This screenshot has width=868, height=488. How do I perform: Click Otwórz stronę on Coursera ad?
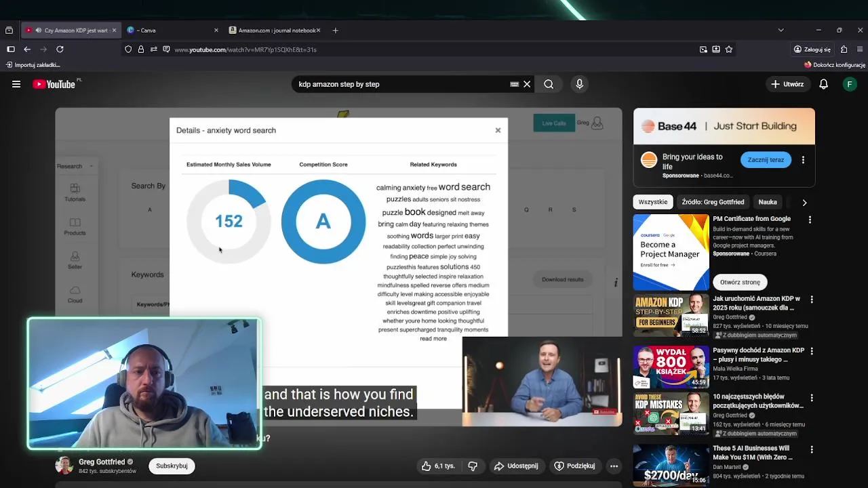[x=740, y=282]
